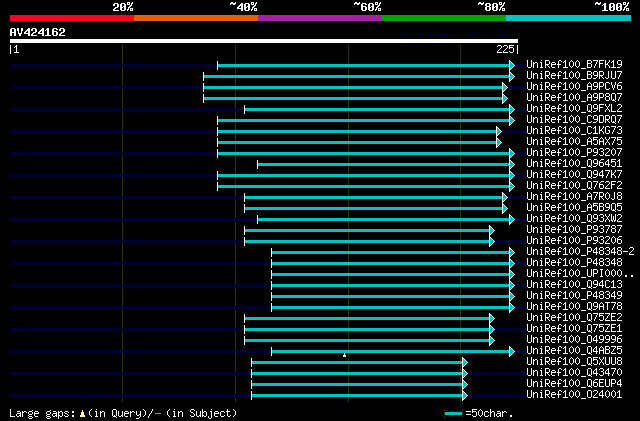640x421 pixels.
Task: Click the cyan alignment bar for Q96451
Action: (386, 165)
